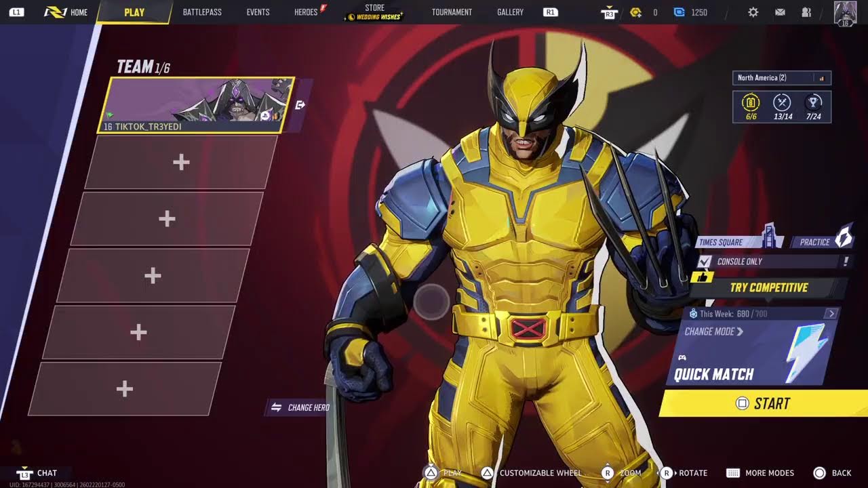868x488 pixels.
Task: Open the mail envelope icon
Action: pyautogui.click(x=781, y=12)
